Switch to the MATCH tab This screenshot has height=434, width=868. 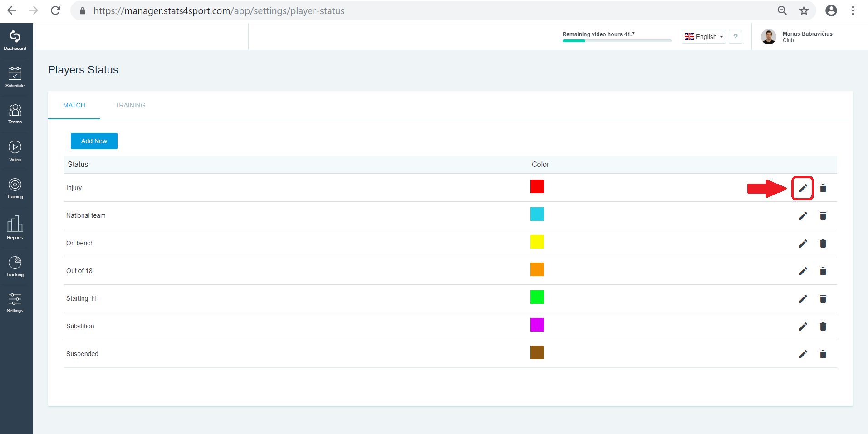pos(74,105)
